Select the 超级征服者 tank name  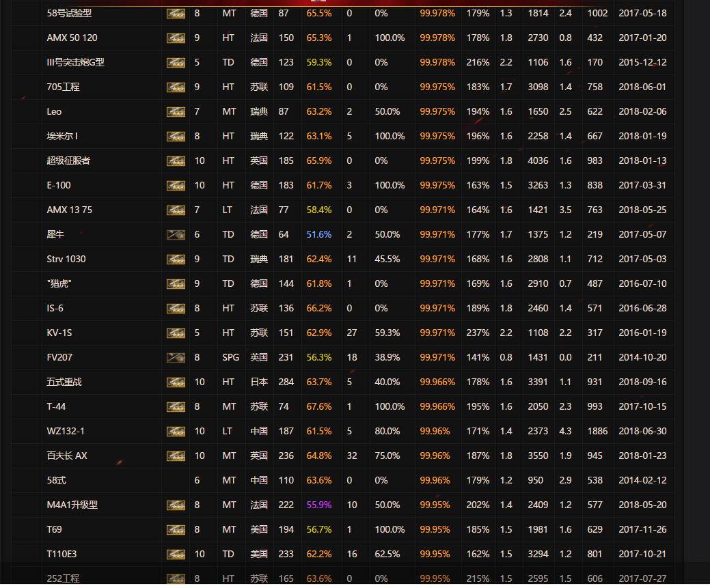click(x=68, y=160)
